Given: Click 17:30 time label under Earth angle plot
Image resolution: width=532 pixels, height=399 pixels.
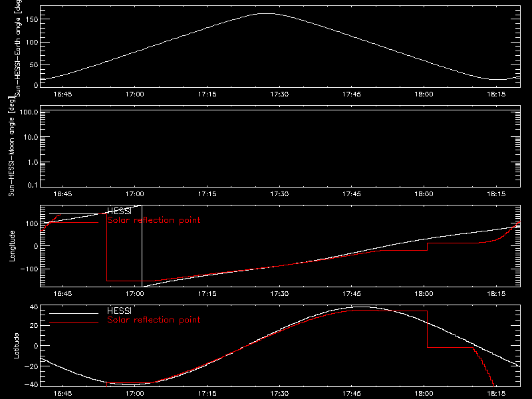Looking at the screenshot, I should coord(279,94).
